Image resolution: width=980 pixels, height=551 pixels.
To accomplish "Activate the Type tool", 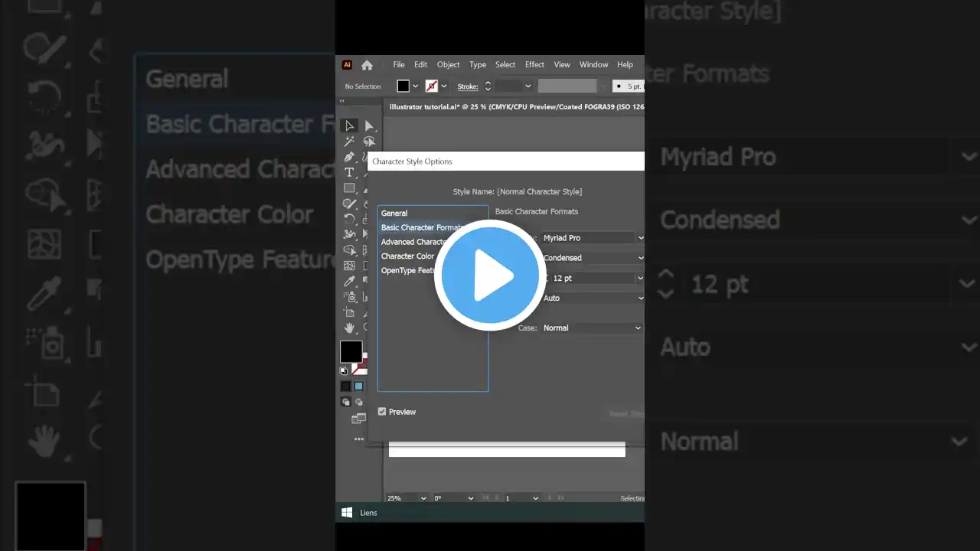I will coord(349,172).
